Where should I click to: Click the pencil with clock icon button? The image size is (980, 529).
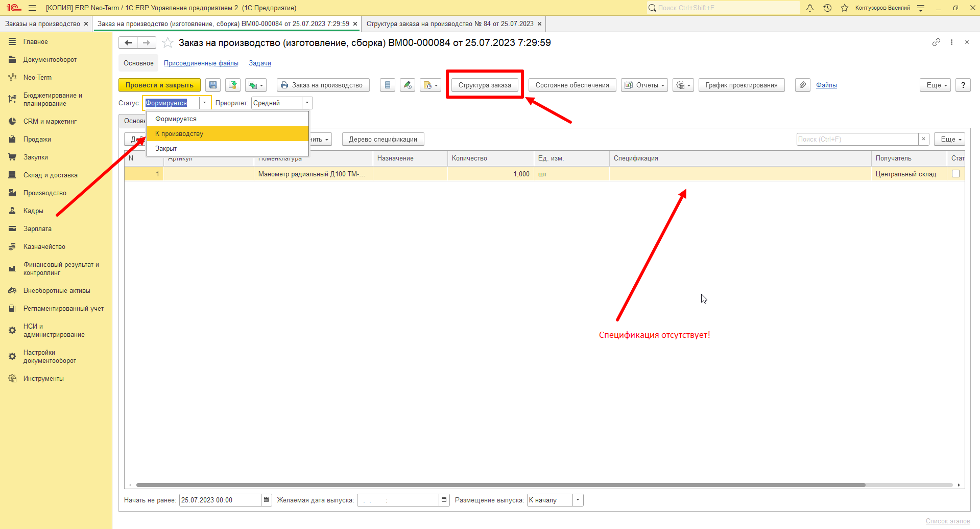408,85
